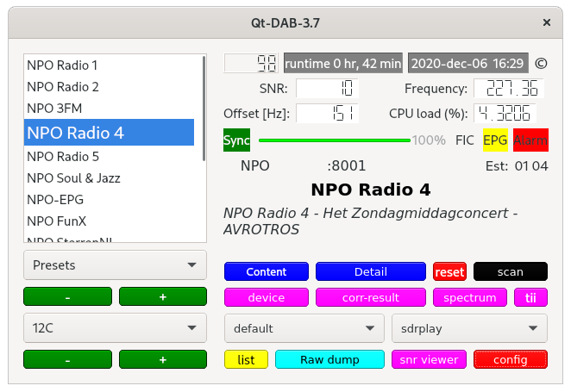Close the Qt-DAB-3.7 window
This screenshot has width=571, height=392.
(x=546, y=22)
